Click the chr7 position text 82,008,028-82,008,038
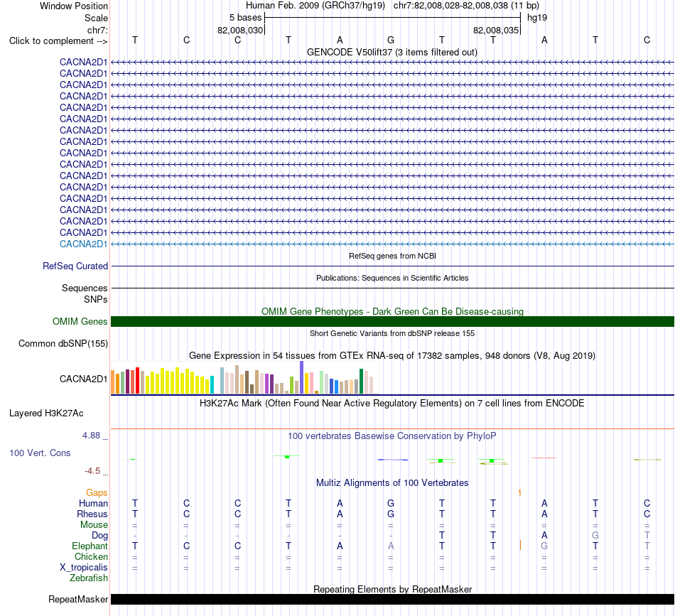Image resolution: width=675 pixels, height=616 pixels. pos(466,6)
